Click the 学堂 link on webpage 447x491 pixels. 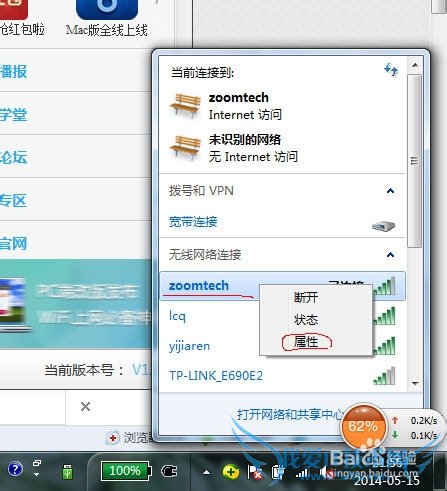tap(13, 114)
